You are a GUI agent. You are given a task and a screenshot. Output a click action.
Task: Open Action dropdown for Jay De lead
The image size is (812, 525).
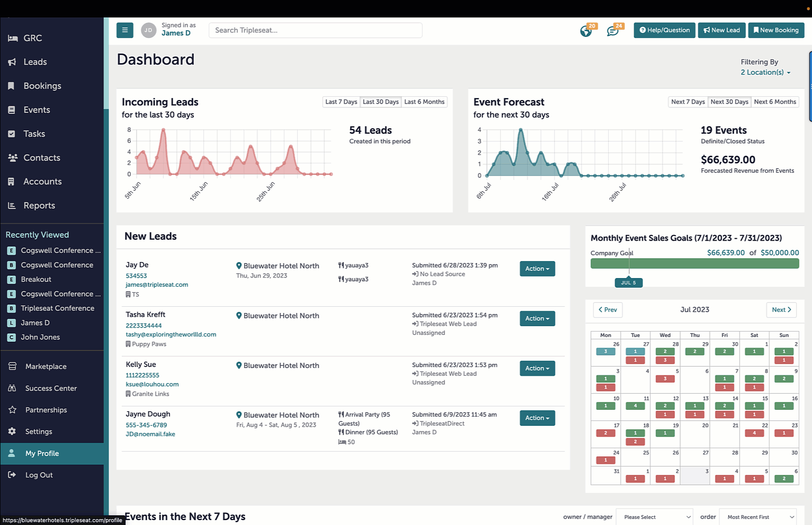(537, 269)
